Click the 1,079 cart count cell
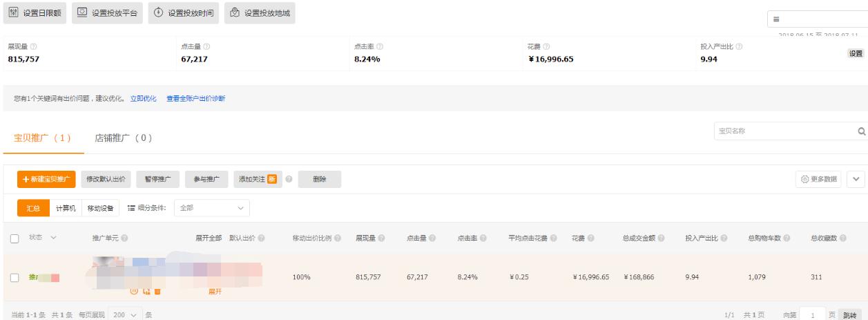 point(758,277)
